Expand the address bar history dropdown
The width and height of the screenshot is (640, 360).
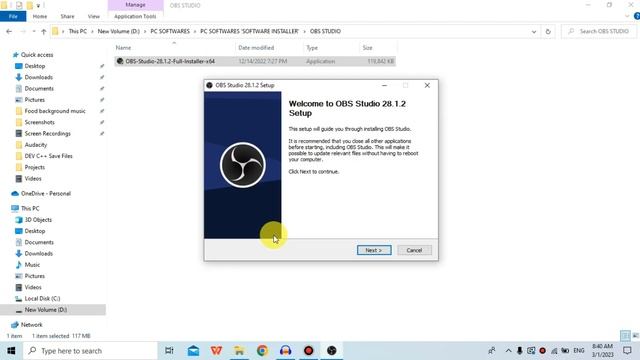[x=533, y=31]
